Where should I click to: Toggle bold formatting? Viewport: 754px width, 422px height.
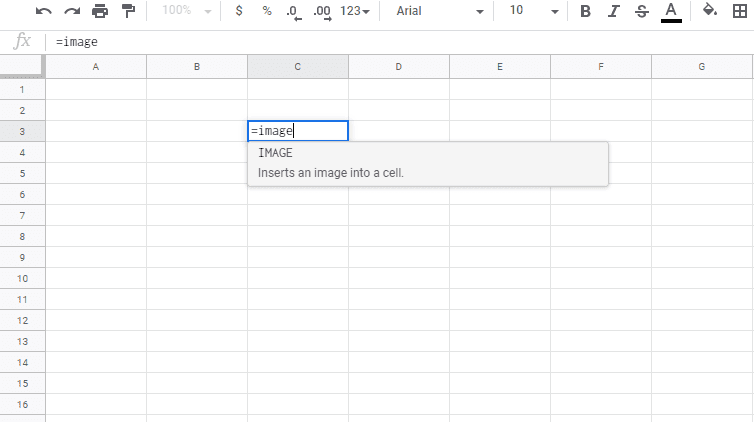click(585, 11)
